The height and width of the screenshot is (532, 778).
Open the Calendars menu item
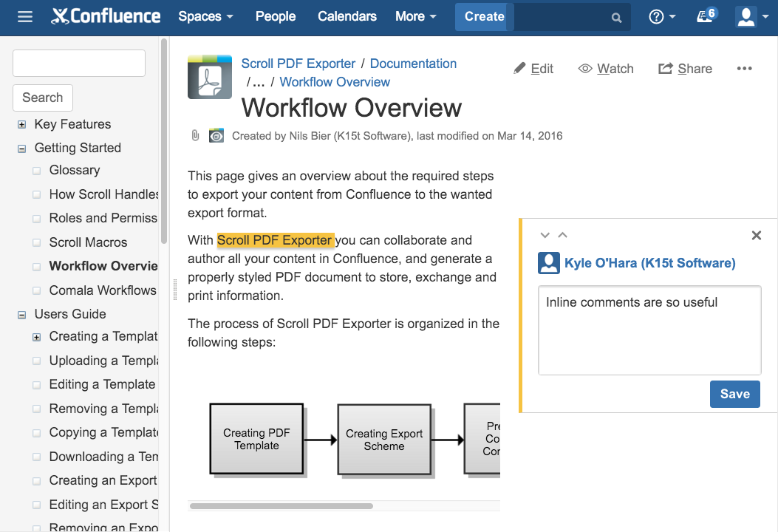[x=347, y=16]
